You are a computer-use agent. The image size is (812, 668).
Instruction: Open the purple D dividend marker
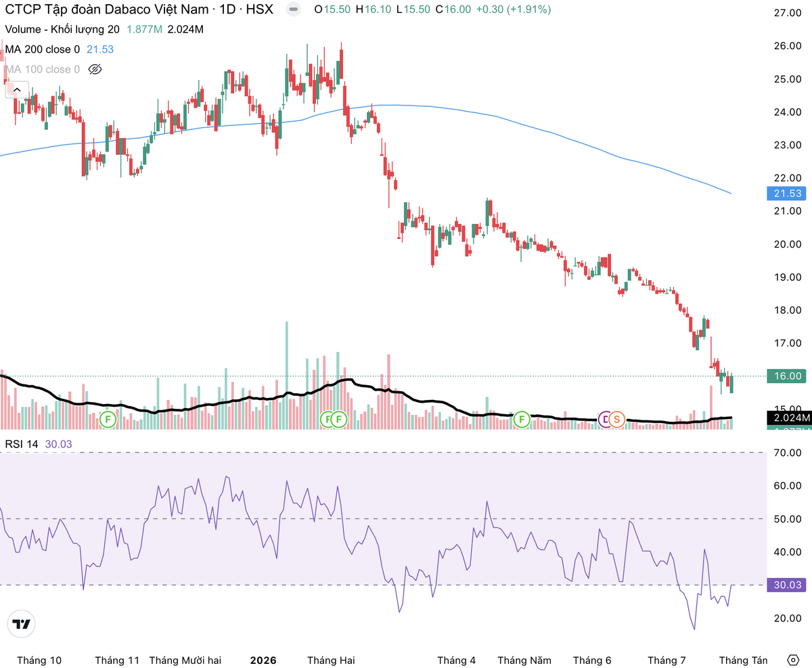604,420
